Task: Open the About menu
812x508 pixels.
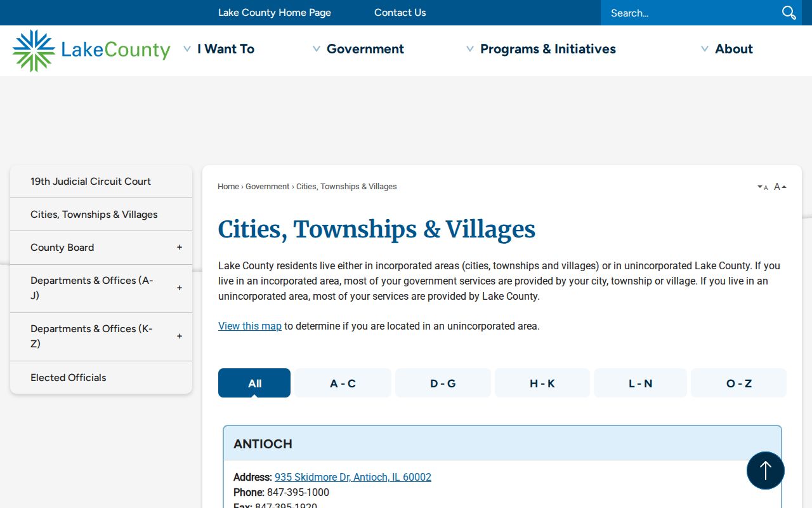Action: 734,49
